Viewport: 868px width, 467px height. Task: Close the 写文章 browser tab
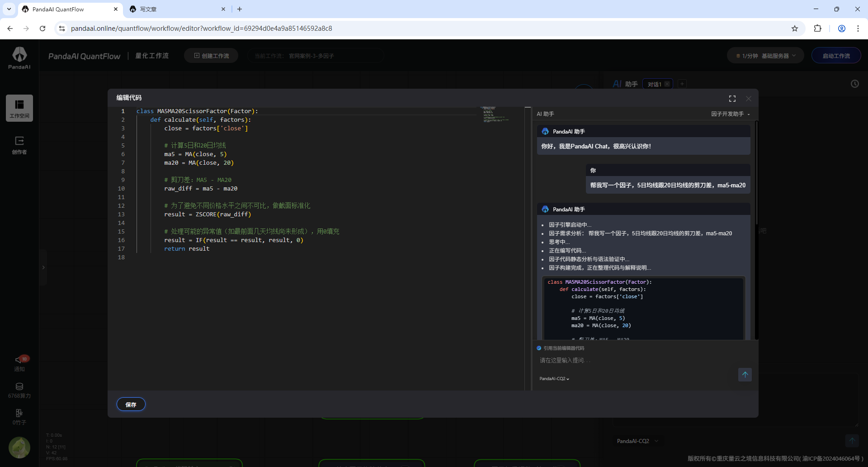tap(223, 9)
